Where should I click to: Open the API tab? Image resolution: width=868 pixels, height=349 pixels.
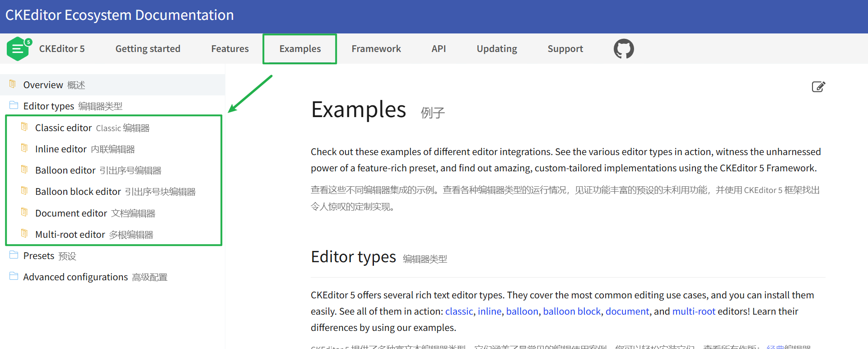tap(439, 49)
